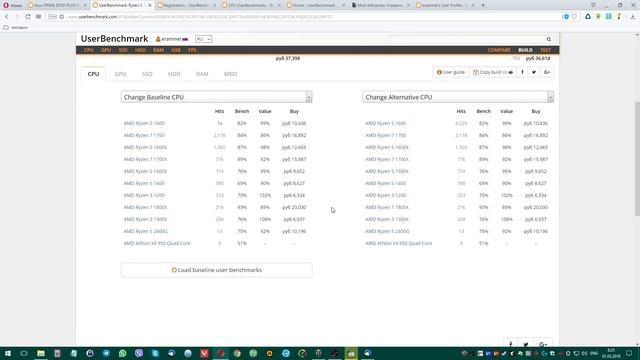Share build via Facebook icon near User guide
Viewport: 640px width, 360px height.
(522, 72)
